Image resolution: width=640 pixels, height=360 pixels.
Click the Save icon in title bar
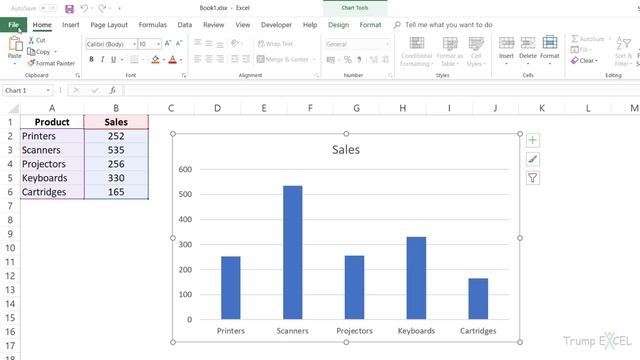[x=69, y=8]
